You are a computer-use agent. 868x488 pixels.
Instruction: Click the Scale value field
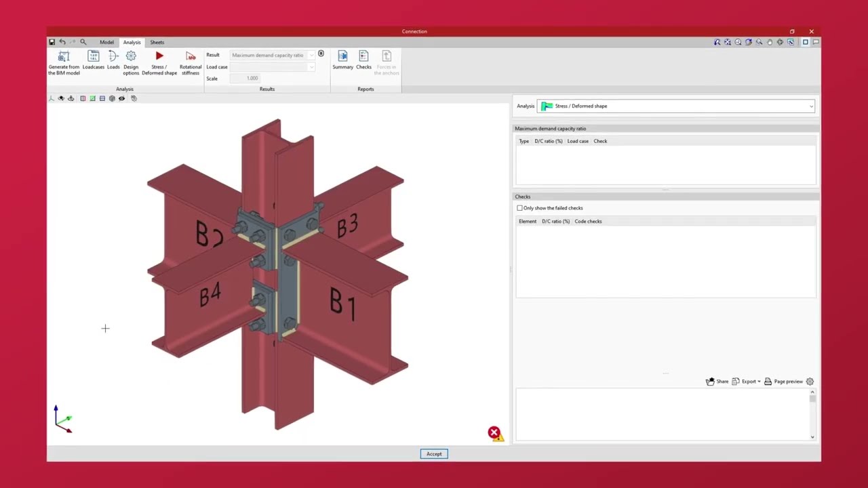click(252, 79)
